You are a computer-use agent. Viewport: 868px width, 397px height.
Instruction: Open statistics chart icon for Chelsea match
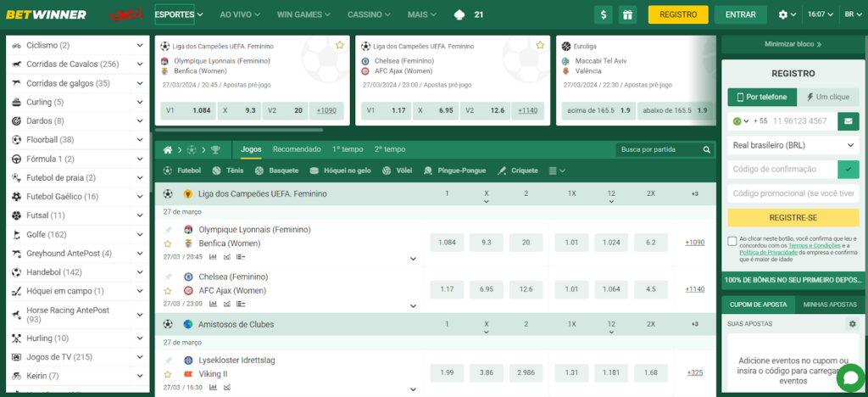click(213, 304)
